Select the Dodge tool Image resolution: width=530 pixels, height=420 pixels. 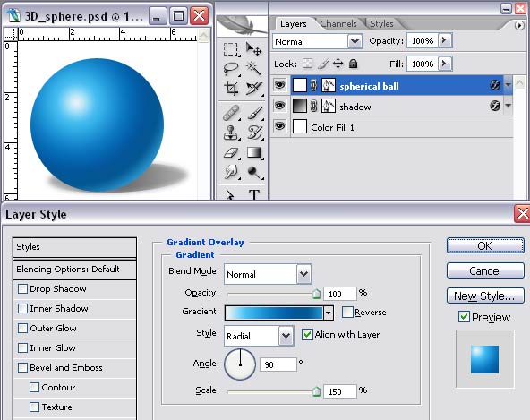pyautogui.click(x=253, y=172)
